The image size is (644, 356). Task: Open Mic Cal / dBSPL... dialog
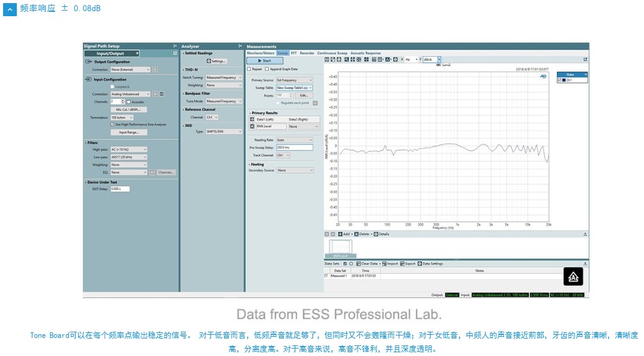pos(128,110)
